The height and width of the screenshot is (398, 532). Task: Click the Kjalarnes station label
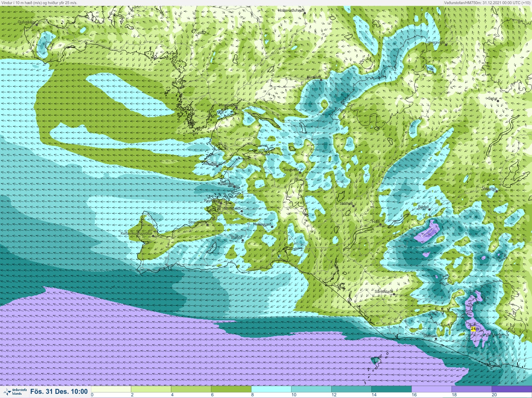pos(226,184)
